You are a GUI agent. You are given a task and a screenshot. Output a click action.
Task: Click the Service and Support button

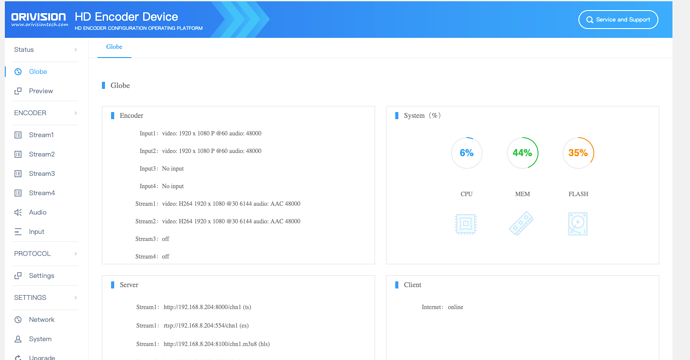click(618, 20)
